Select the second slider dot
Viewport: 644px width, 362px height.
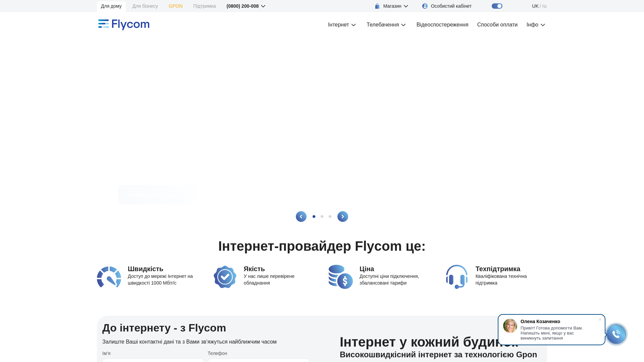pos(322,217)
